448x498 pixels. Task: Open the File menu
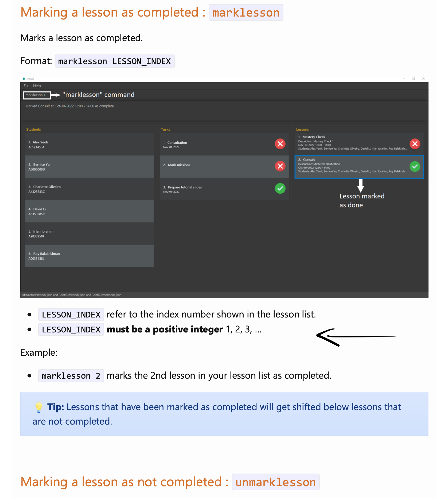pos(26,86)
